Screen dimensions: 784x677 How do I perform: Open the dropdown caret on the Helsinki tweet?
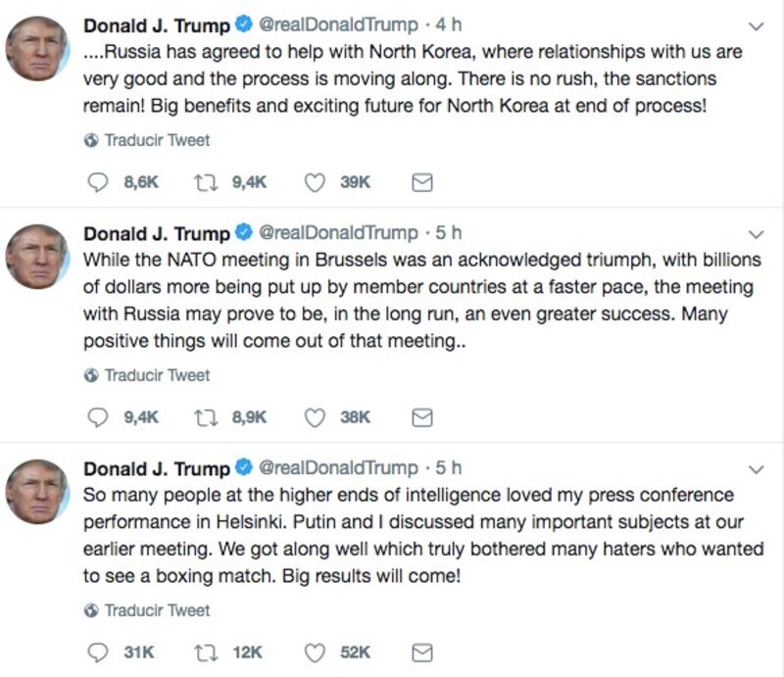coord(756,469)
